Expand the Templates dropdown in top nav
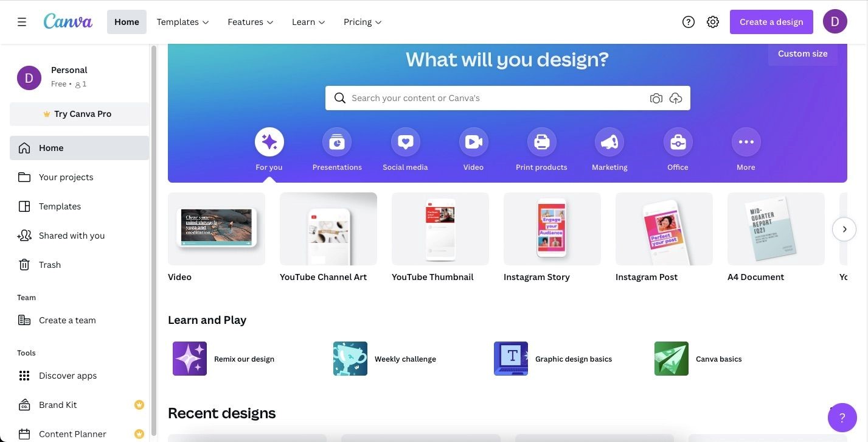The image size is (868, 442). coord(183,22)
